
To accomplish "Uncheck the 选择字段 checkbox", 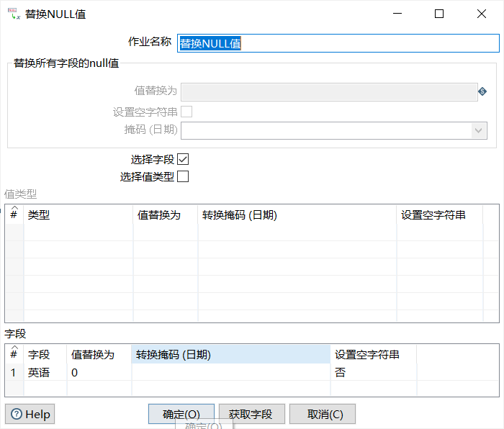I will (183, 159).
